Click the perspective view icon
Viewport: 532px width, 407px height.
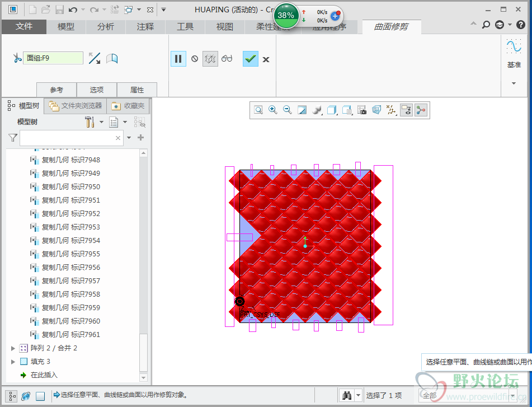click(x=376, y=110)
